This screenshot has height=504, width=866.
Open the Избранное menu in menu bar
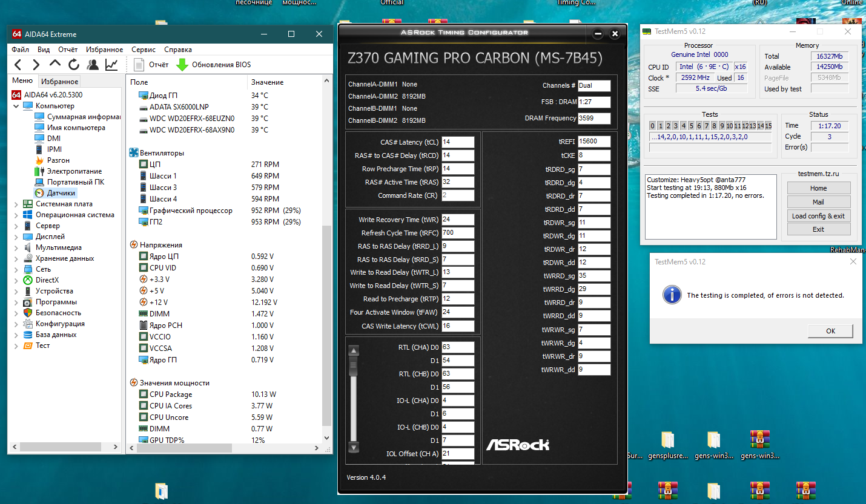pyautogui.click(x=104, y=50)
